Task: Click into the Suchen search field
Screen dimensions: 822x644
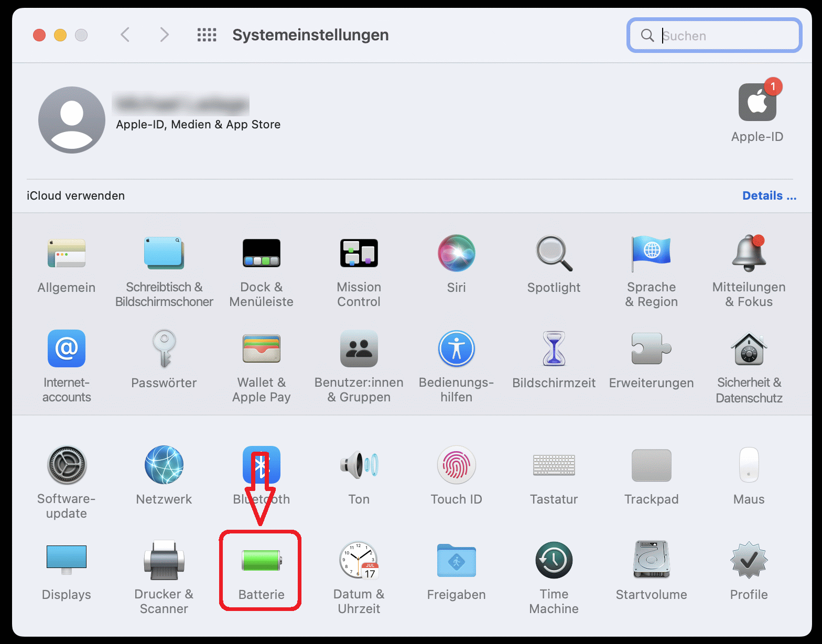Action: pos(715,36)
